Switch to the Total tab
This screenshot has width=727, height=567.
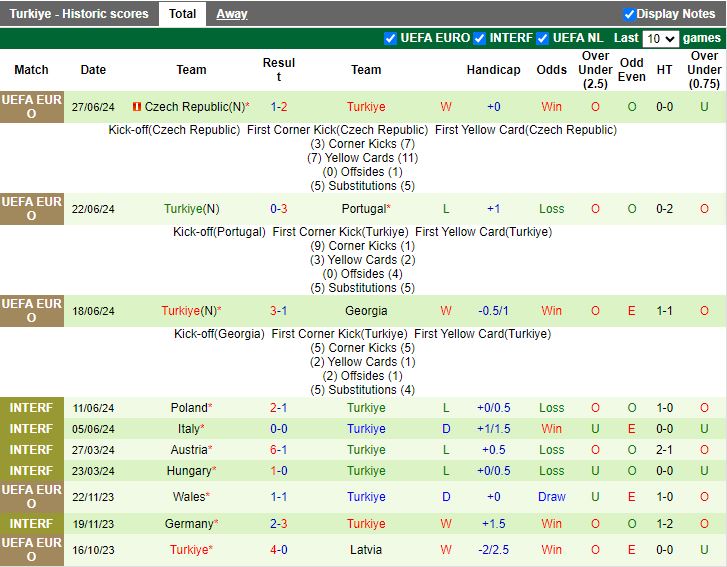182,14
